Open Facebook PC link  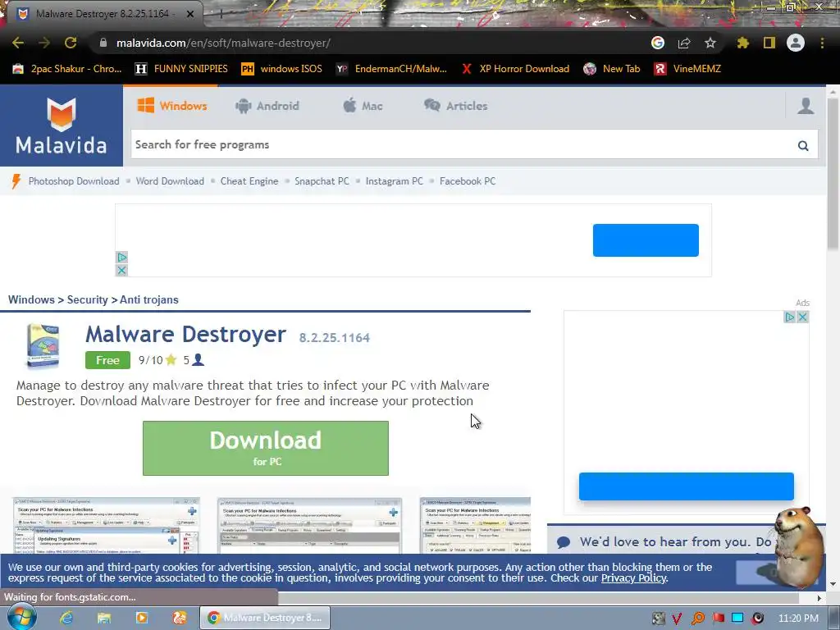click(468, 181)
